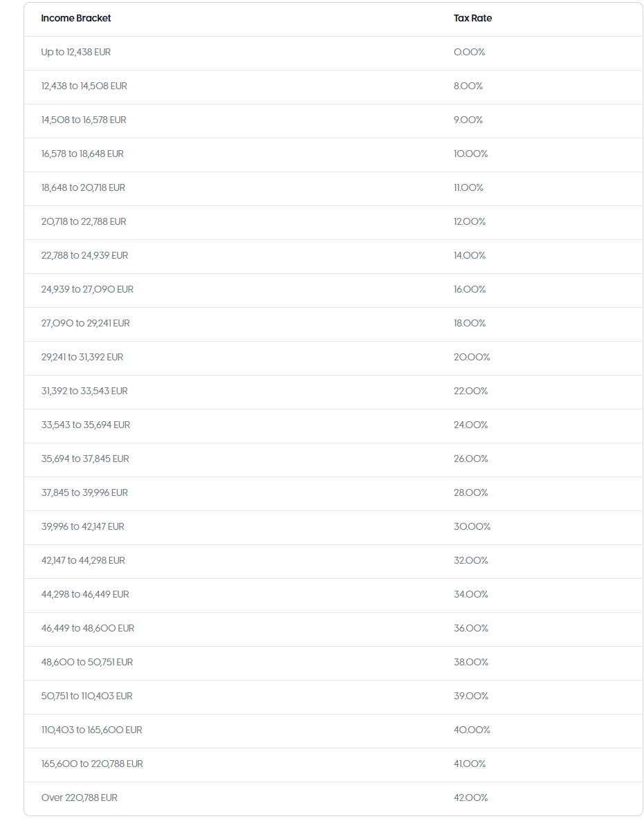The height and width of the screenshot is (821, 644).
Task: Click the 11.00% rate value
Action: [x=468, y=187]
